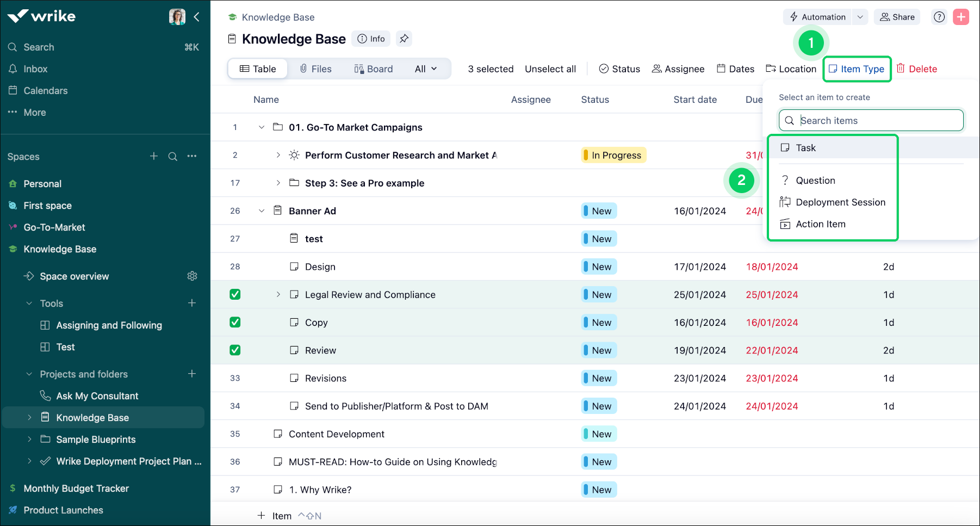Click the search icon in Spaces header
980x526 pixels.
pos(173,157)
